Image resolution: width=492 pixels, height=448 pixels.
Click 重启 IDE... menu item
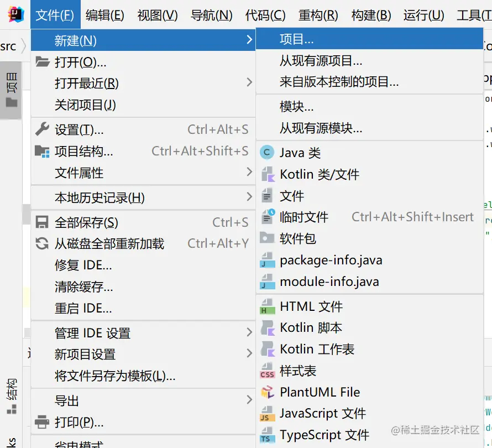click(x=143, y=308)
